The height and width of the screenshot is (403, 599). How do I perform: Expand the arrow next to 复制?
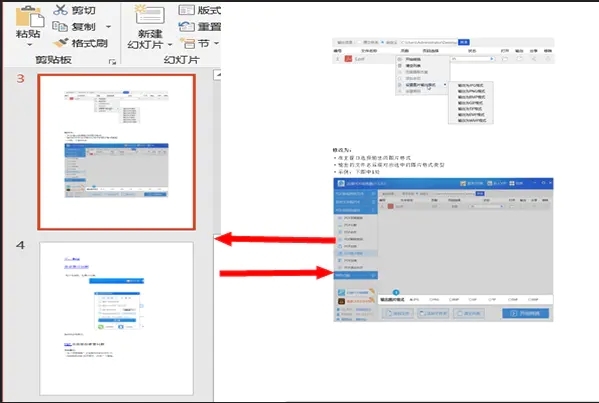108,27
